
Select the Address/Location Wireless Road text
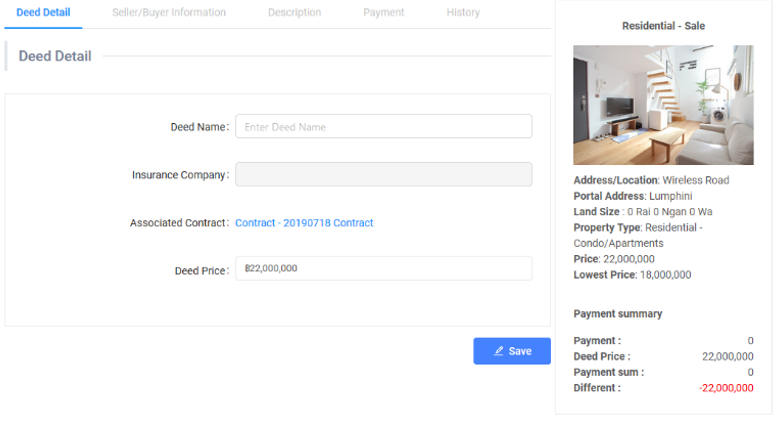tap(651, 181)
